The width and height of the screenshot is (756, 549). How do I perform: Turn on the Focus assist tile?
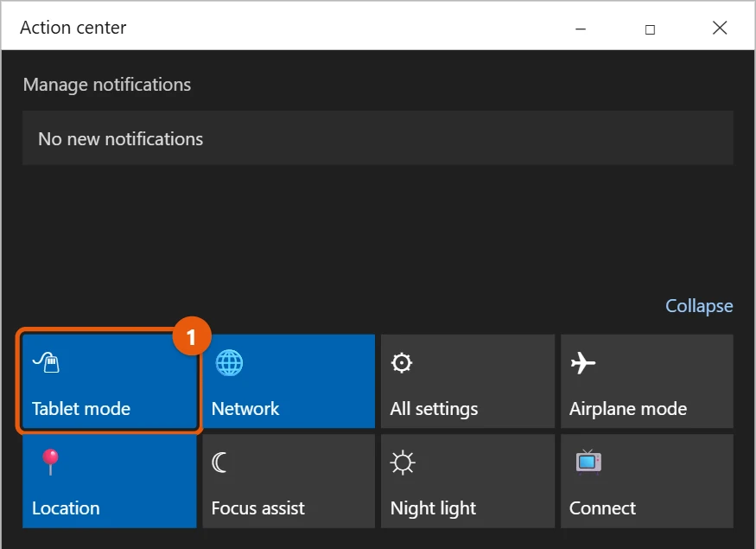[x=289, y=481]
